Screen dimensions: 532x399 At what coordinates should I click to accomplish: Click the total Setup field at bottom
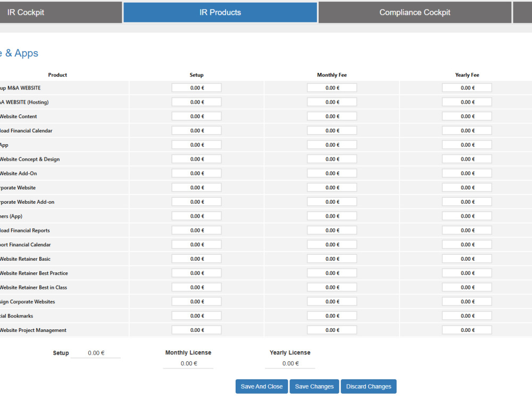[96, 353]
